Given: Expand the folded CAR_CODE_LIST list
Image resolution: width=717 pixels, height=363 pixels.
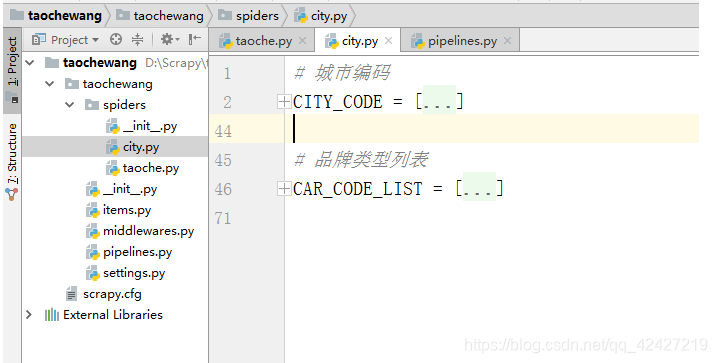Looking at the screenshot, I should (x=284, y=188).
